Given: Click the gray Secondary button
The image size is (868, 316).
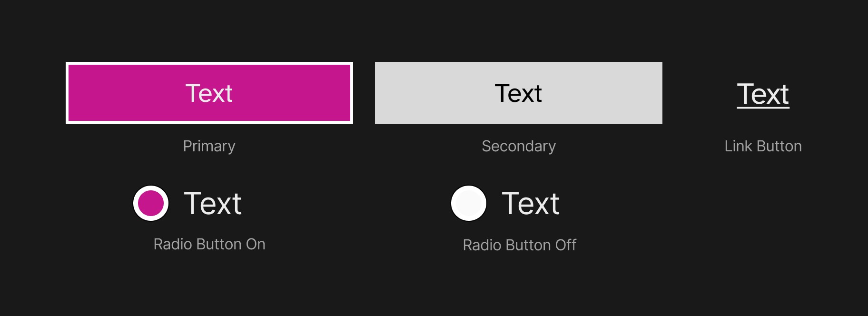Looking at the screenshot, I should coord(519,93).
